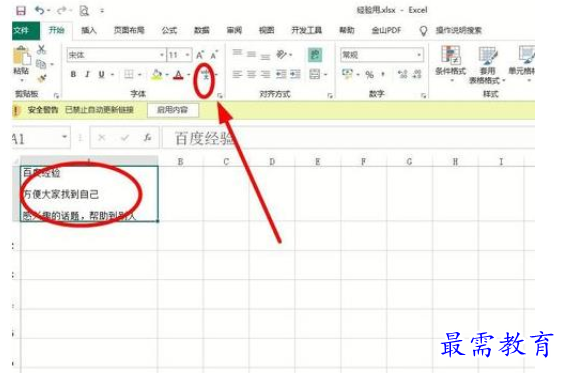The image size is (562, 376).
Task: Center text horizontally
Action: coord(251,74)
